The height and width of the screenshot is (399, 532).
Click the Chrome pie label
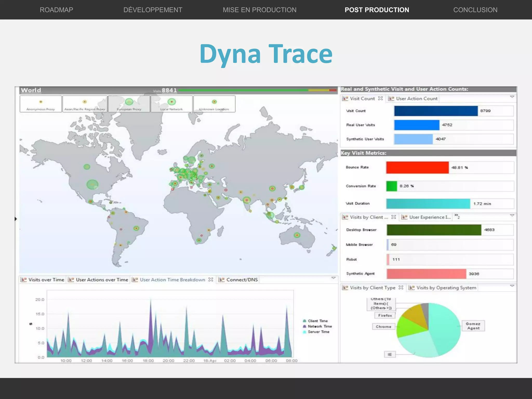[x=383, y=327]
